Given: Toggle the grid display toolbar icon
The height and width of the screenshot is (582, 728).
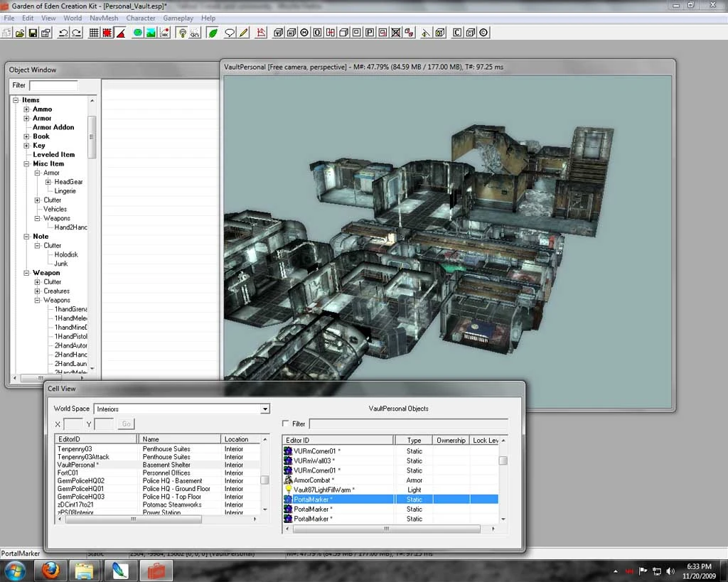Looking at the screenshot, I should coord(94,33).
